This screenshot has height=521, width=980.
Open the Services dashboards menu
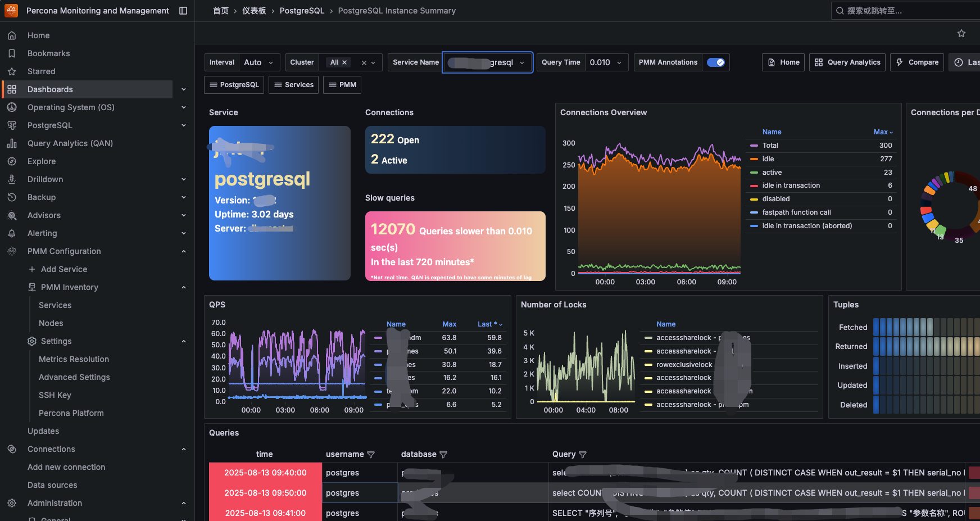[x=293, y=85]
